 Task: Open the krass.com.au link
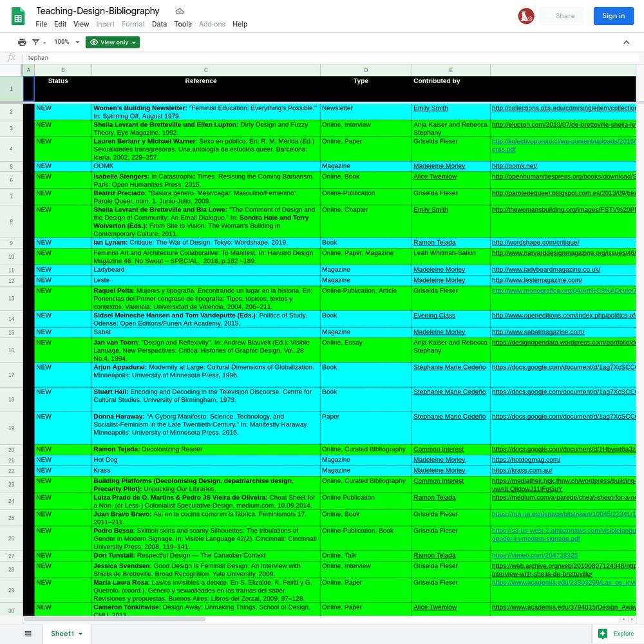(x=522, y=470)
